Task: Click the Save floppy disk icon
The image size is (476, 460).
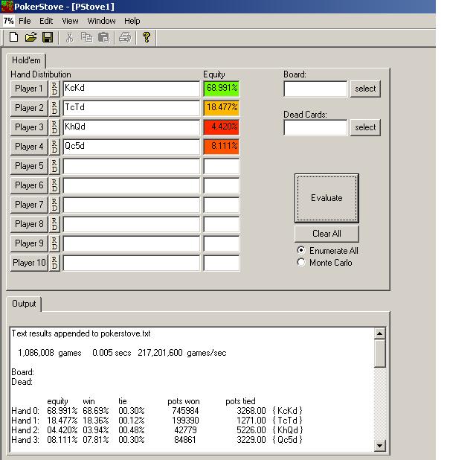Action: pyautogui.click(x=48, y=37)
